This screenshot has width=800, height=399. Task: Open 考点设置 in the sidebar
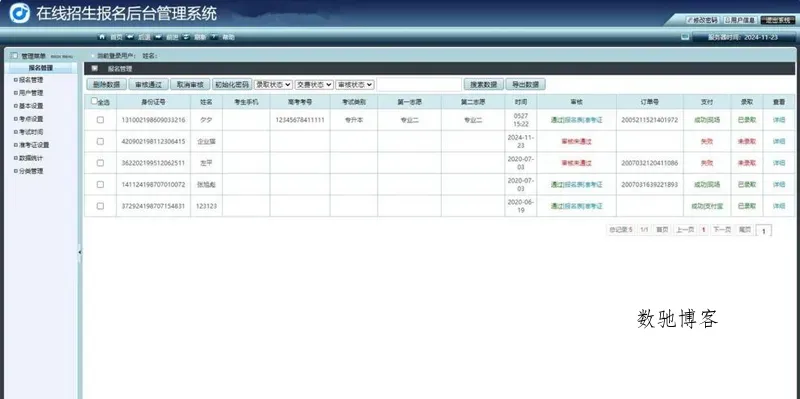pyautogui.click(x=31, y=119)
